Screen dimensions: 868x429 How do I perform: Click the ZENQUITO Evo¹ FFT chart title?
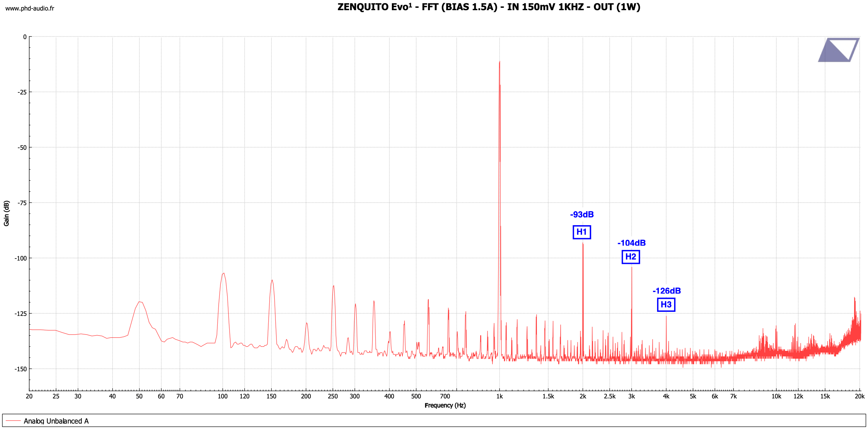pos(489,7)
